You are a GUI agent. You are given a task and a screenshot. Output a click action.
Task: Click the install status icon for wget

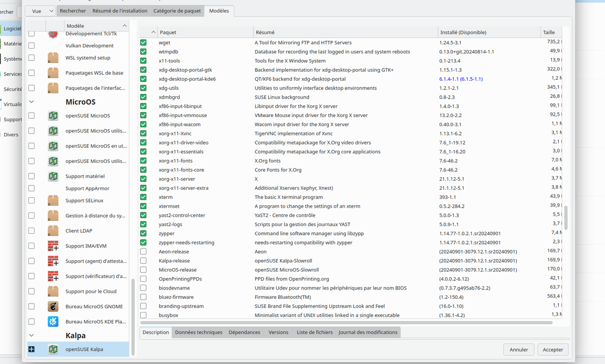pyautogui.click(x=143, y=42)
